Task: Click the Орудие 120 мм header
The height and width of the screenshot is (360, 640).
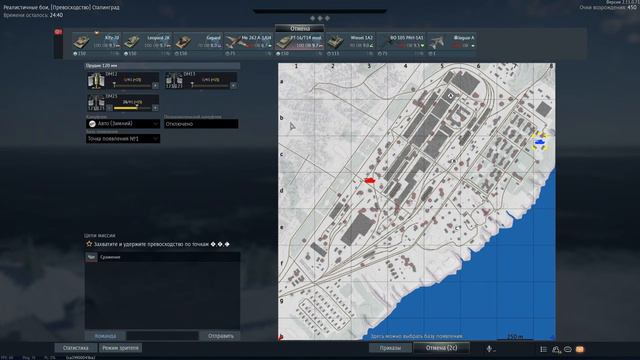Action: [x=162, y=65]
